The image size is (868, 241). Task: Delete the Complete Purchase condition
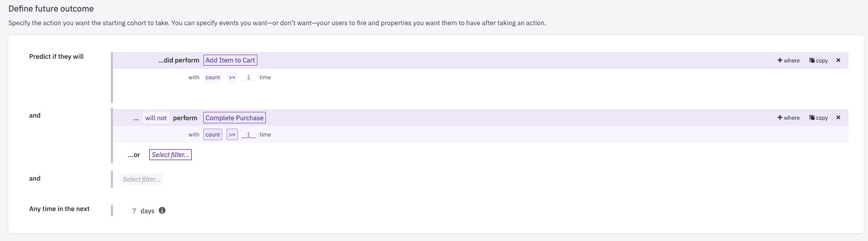[838, 118]
